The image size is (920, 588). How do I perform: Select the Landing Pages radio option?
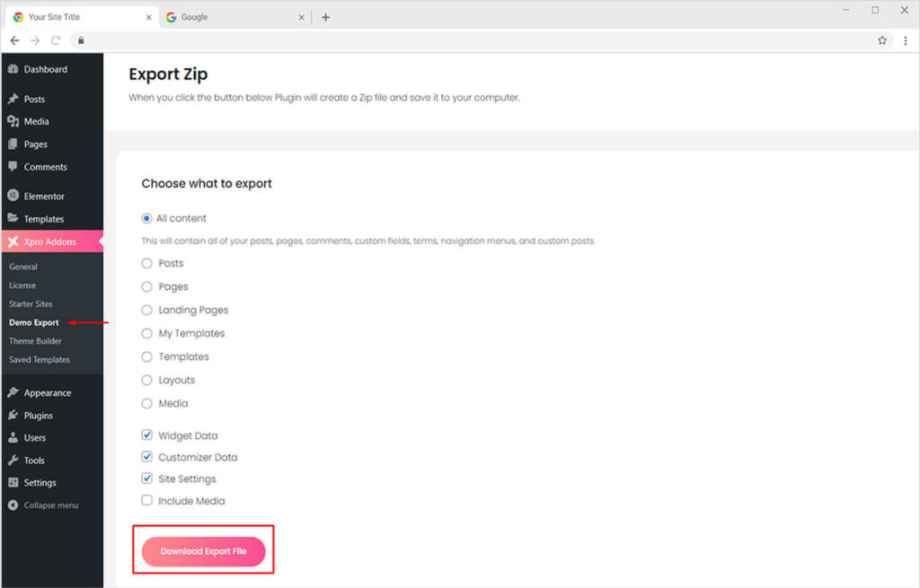click(147, 310)
